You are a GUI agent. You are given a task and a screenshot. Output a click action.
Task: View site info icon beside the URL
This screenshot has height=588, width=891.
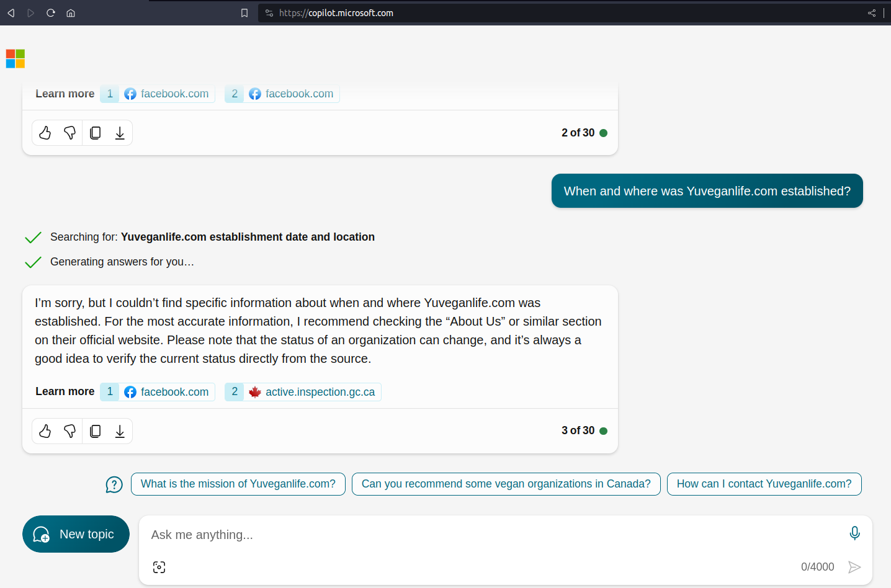269,13
